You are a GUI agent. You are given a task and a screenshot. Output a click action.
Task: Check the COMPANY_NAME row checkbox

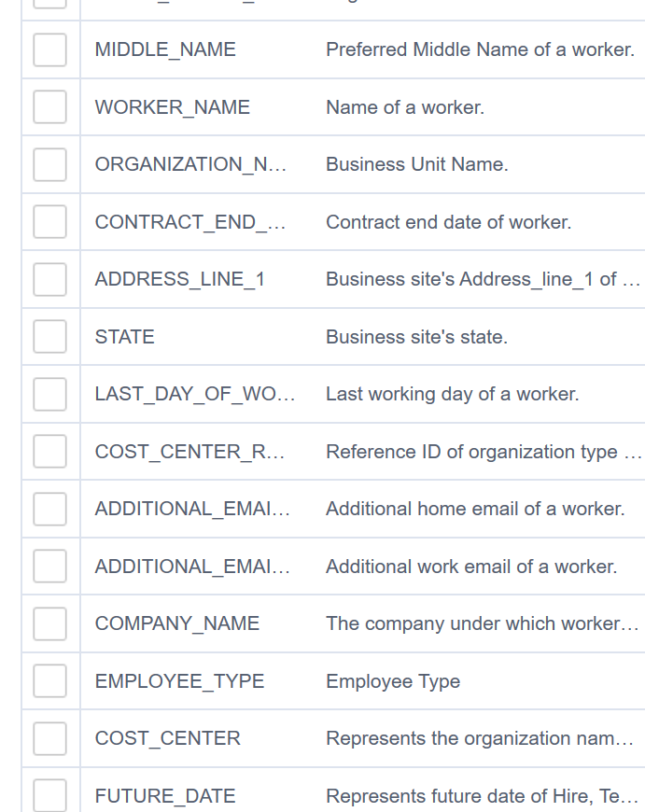tap(49, 623)
